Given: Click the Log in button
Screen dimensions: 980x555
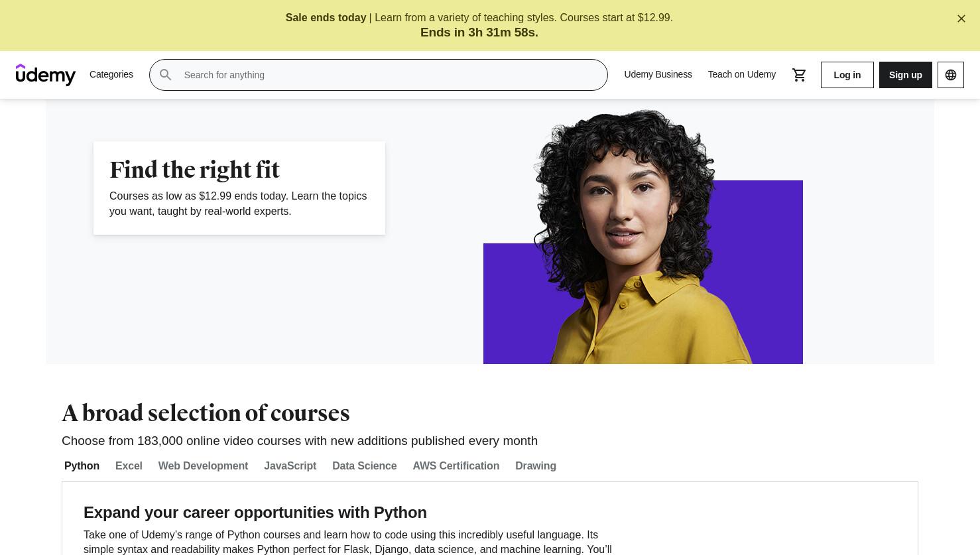Looking at the screenshot, I should coord(847,75).
